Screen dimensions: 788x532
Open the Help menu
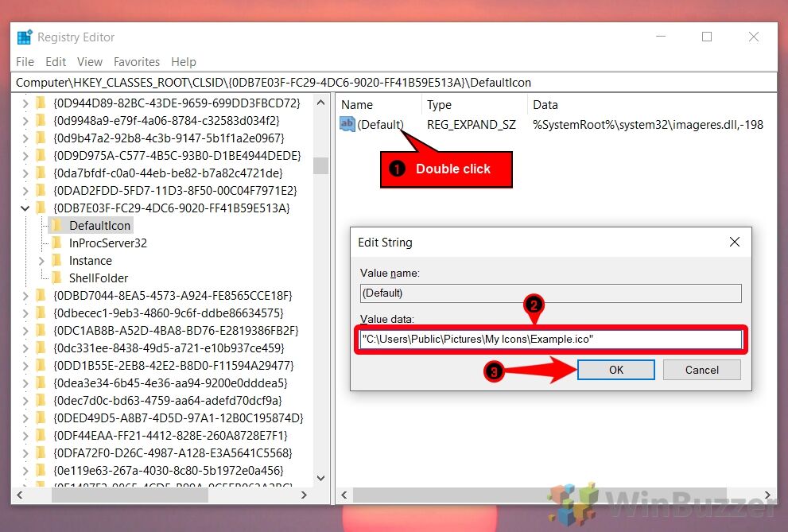(x=184, y=62)
